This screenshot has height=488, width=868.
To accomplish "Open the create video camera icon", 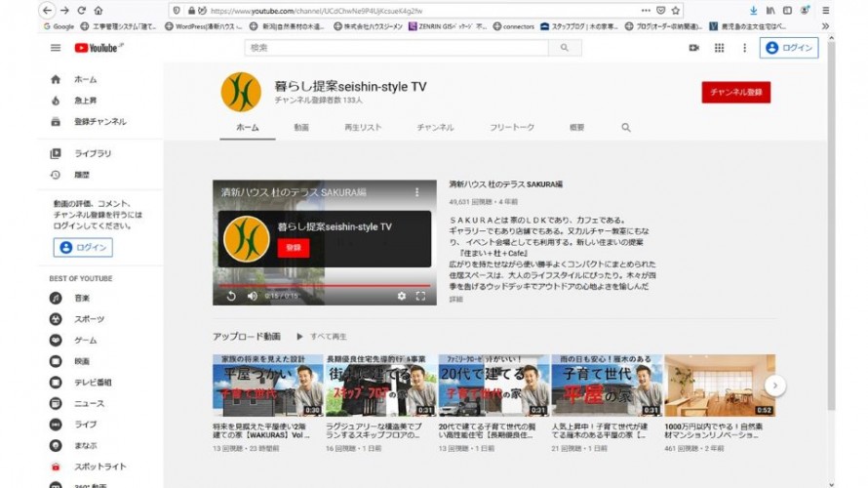I will point(693,48).
